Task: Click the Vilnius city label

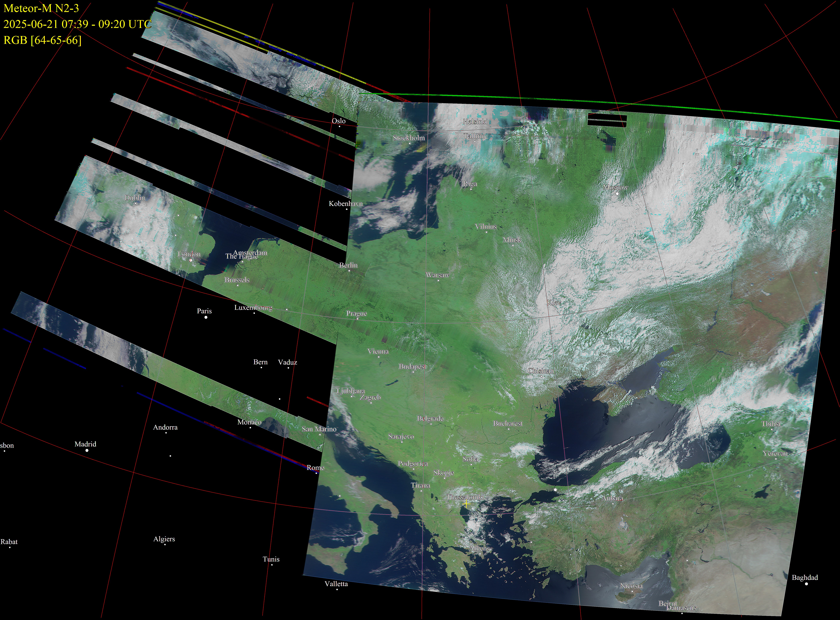Action: tap(486, 227)
